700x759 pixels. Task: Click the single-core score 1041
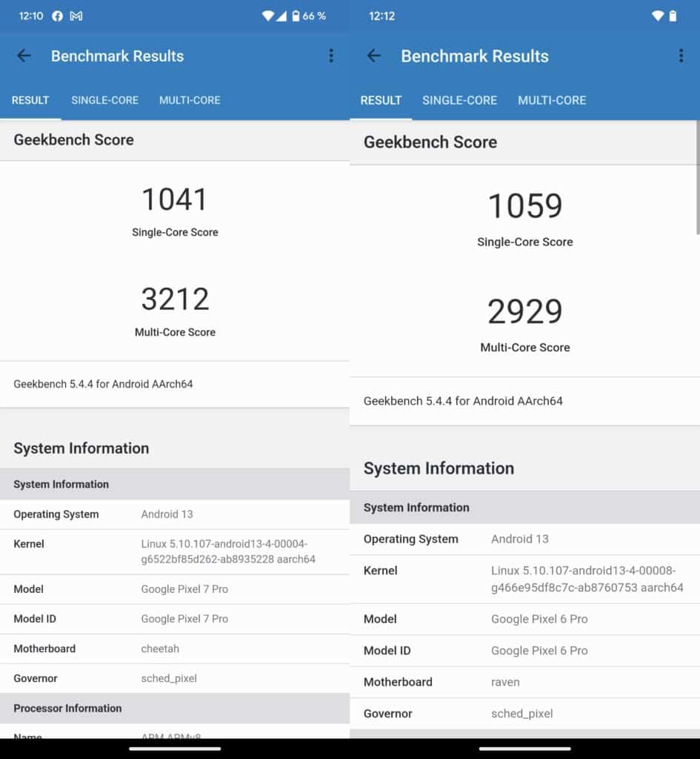(x=175, y=199)
